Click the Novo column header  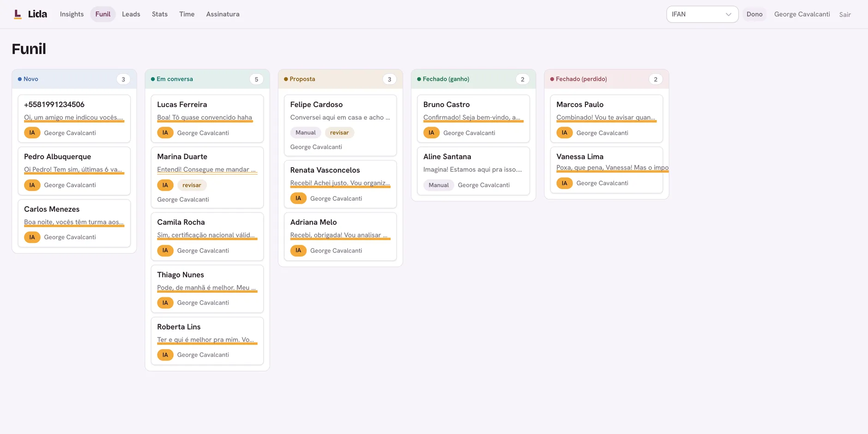pos(74,79)
